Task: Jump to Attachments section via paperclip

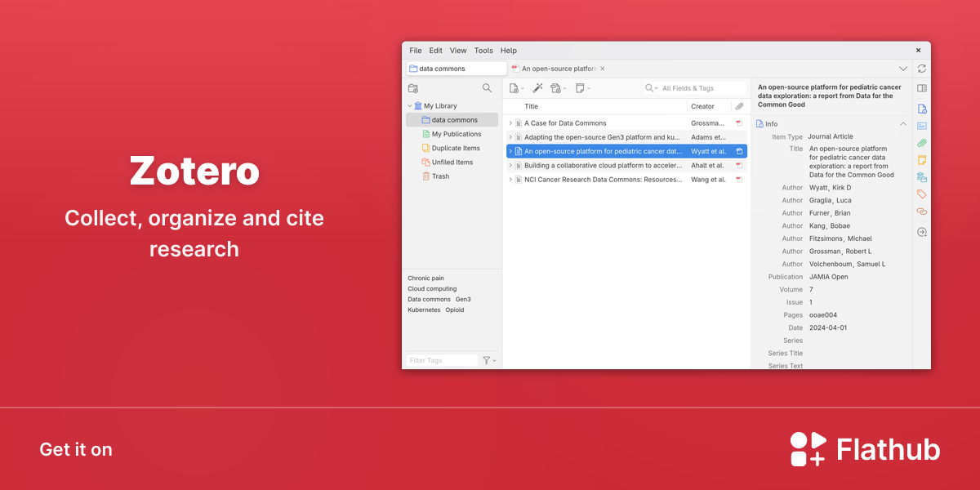Action: coord(922,143)
